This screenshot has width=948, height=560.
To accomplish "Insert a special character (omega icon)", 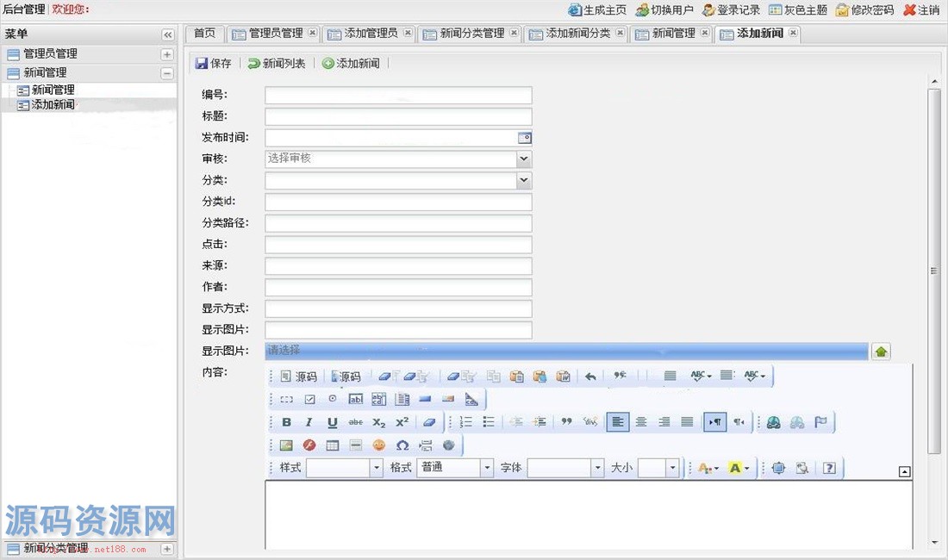I will [402, 445].
